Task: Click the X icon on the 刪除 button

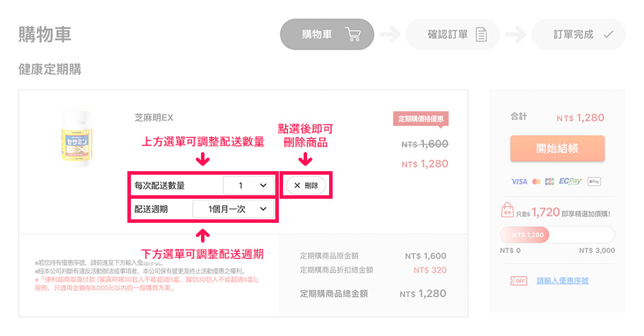Action: [x=297, y=185]
